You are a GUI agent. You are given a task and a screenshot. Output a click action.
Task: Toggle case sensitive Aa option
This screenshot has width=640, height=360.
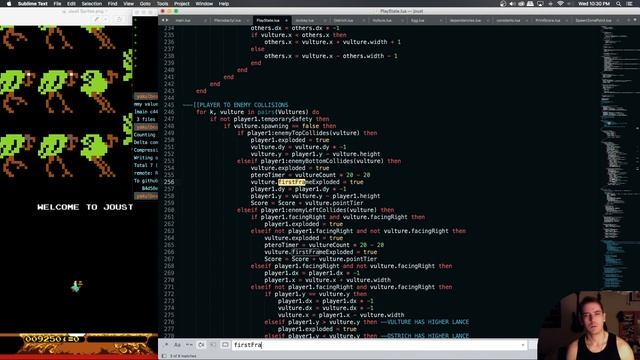(x=177, y=345)
